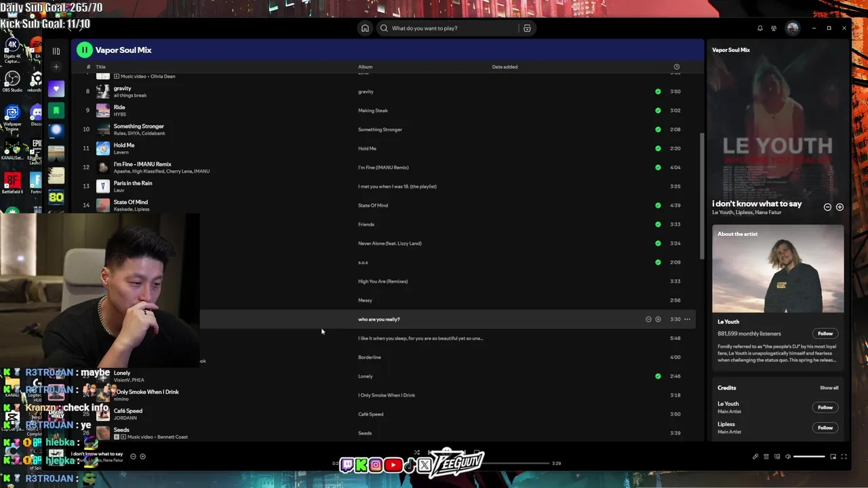
Task: Create new playlist with plus button
Action: click(56, 66)
